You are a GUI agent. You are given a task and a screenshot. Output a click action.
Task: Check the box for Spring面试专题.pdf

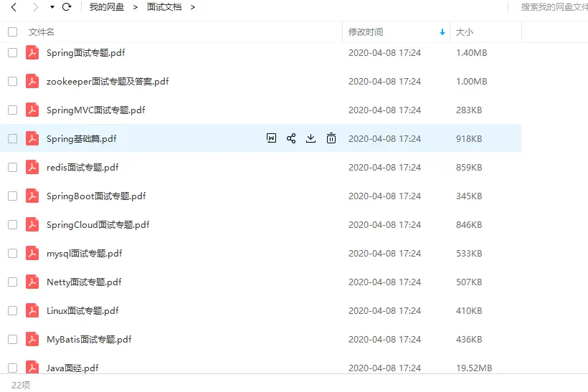(13, 52)
